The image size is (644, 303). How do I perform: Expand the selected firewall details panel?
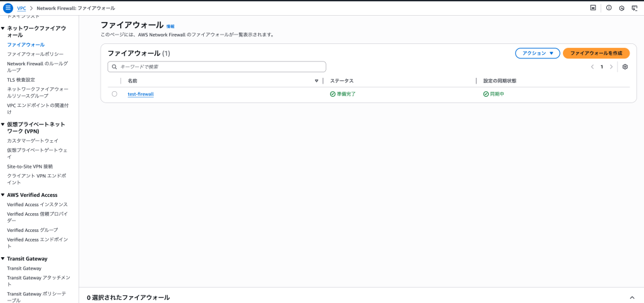pos(631,297)
